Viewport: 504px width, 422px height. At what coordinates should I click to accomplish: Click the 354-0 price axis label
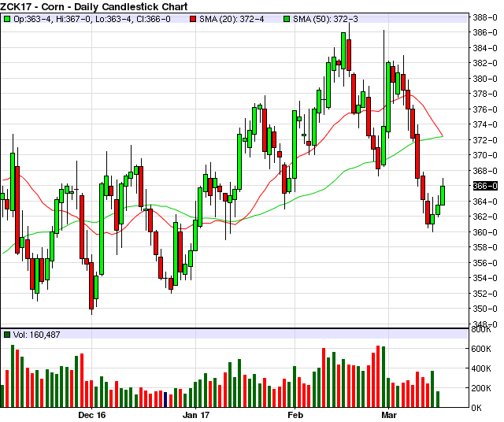pyautogui.click(x=485, y=278)
